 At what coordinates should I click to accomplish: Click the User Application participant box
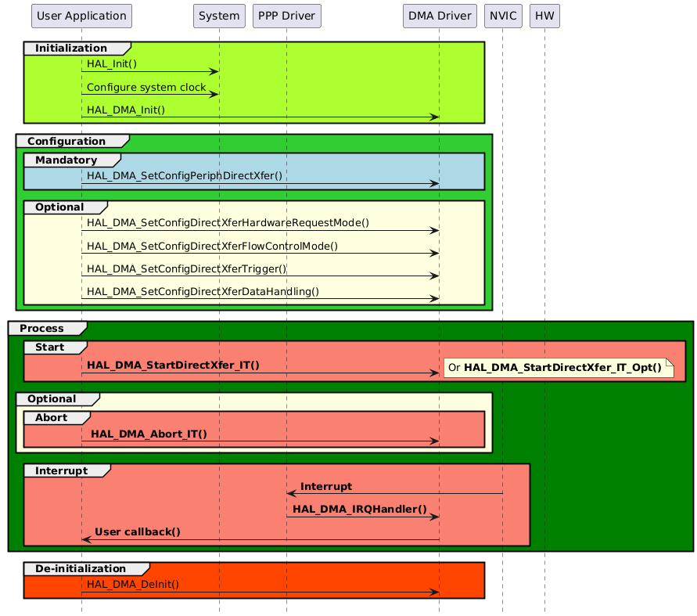81,16
